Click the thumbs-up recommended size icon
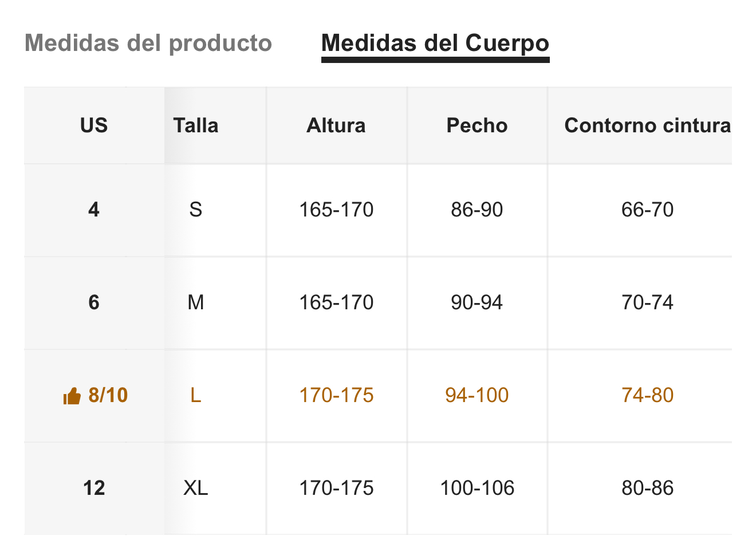The image size is (756, 551). tap(72, 396)
